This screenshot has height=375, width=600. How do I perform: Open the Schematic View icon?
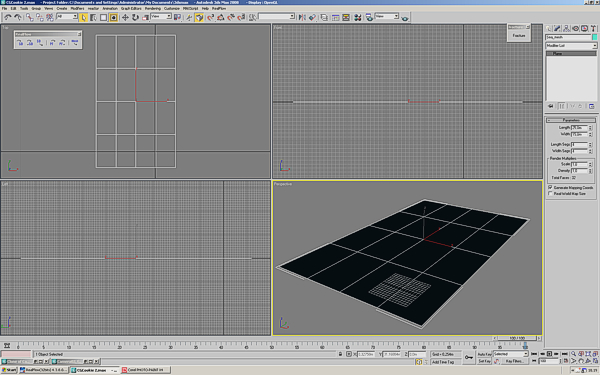(346, 17)
